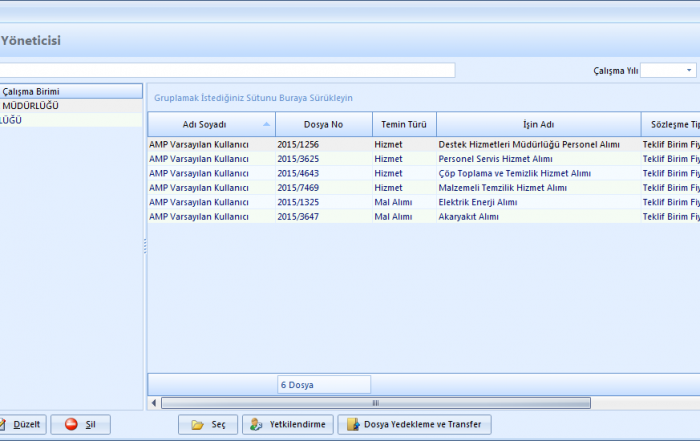Click the scrollbar left arrow
The width and height of the screenshot is (700, 441).
[x=153, y=403]
